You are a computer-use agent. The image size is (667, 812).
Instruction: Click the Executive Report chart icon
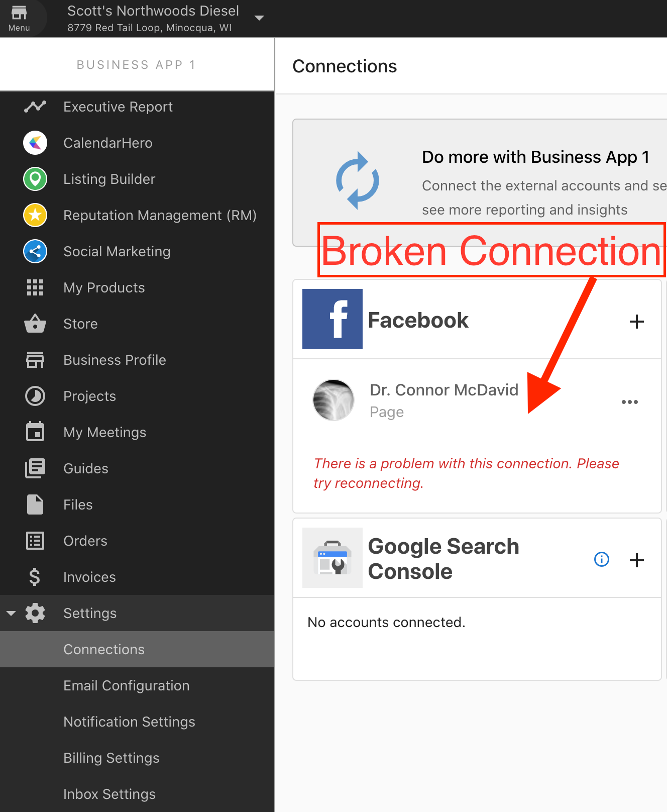coord(35,107)
